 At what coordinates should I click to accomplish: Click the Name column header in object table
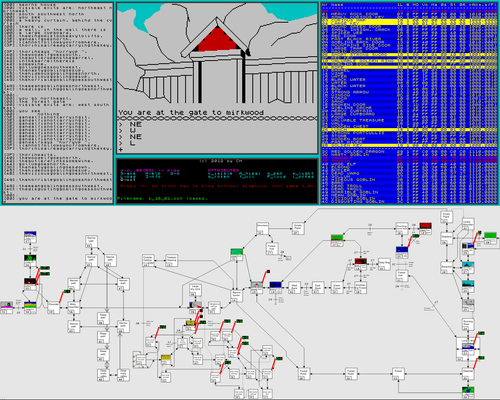(337, 5)
